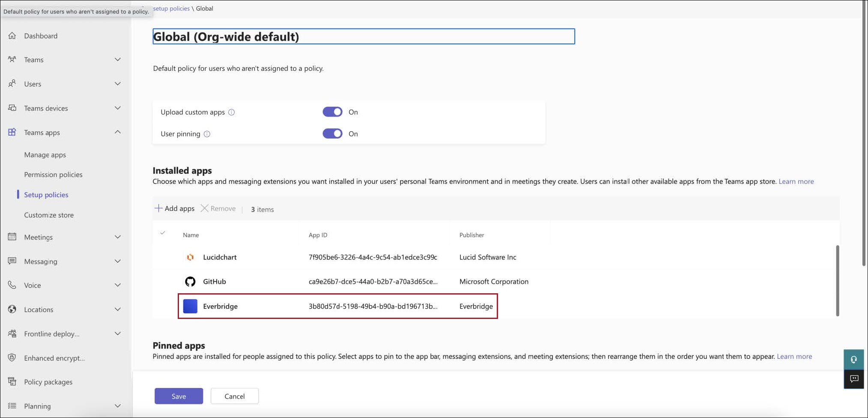Click Lucid Software Inc publisher cell
This screenshot has width=868, height=418.
488,257
